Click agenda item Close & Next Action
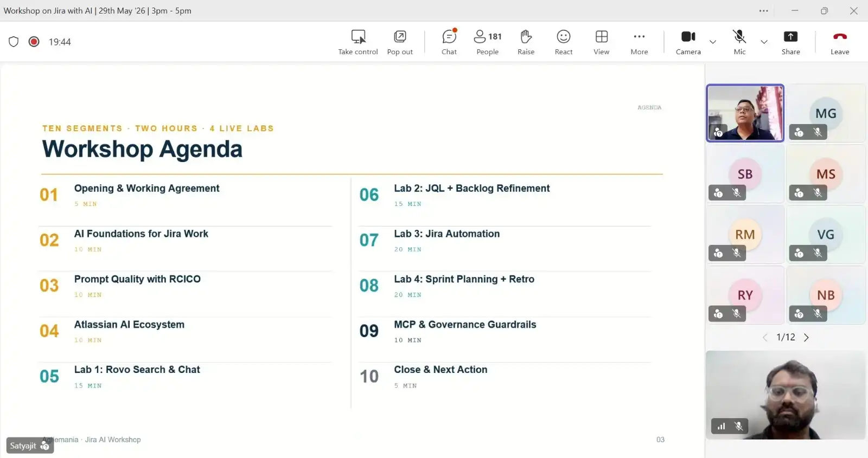The height and width of the screenshot is (458, 868). tap(441, 370)
